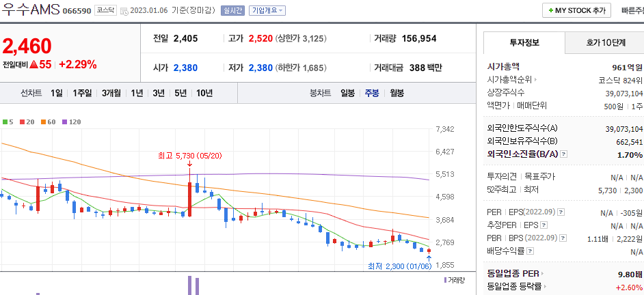The image size is (644, 295).
Task: Click the 52주최고 label
Action: [502, 190]
